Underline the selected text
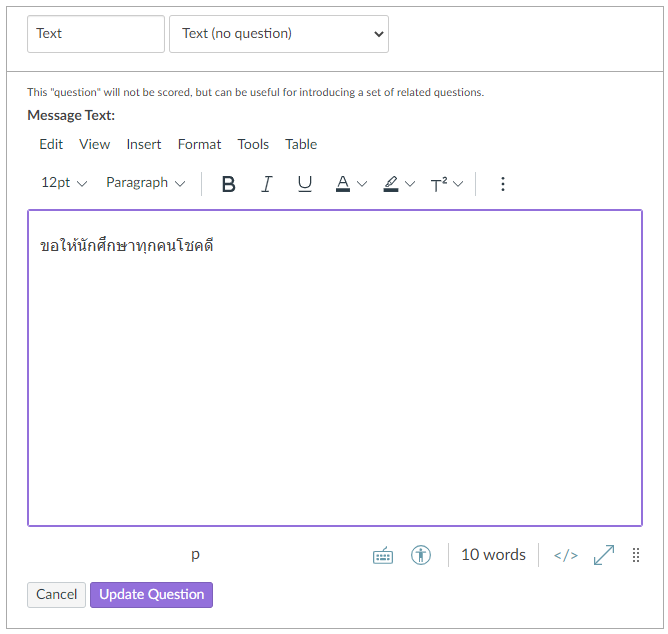 pyautogui.click(x=305, y=184)
